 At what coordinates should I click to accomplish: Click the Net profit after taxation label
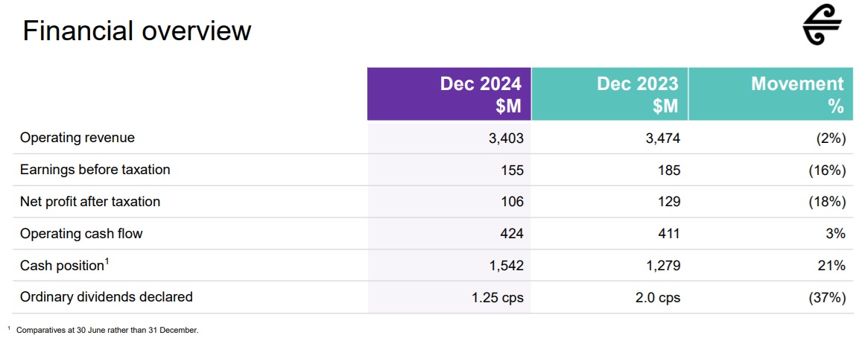90,202
